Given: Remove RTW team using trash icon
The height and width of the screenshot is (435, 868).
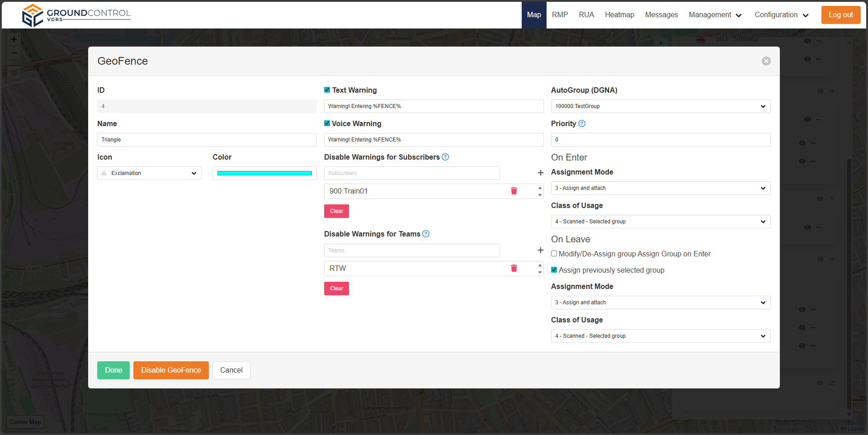Looking at the screenshot, I should click(514, 268).
